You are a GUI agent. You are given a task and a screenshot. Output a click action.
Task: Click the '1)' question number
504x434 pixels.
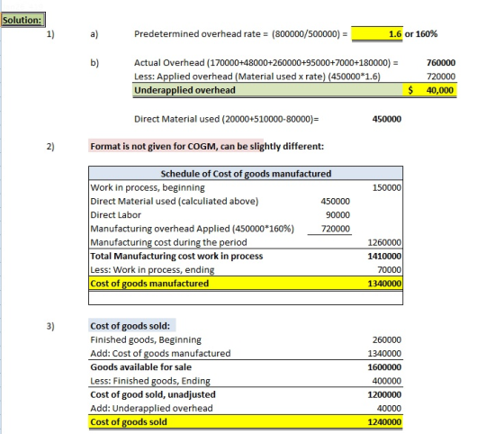pos(50,34)
